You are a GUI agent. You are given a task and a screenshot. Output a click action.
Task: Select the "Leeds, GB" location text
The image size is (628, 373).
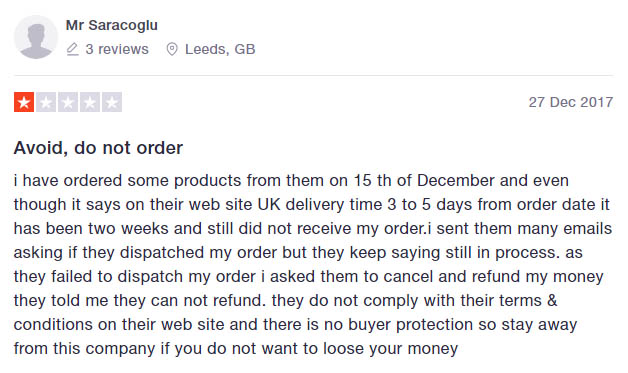(220, 49)
